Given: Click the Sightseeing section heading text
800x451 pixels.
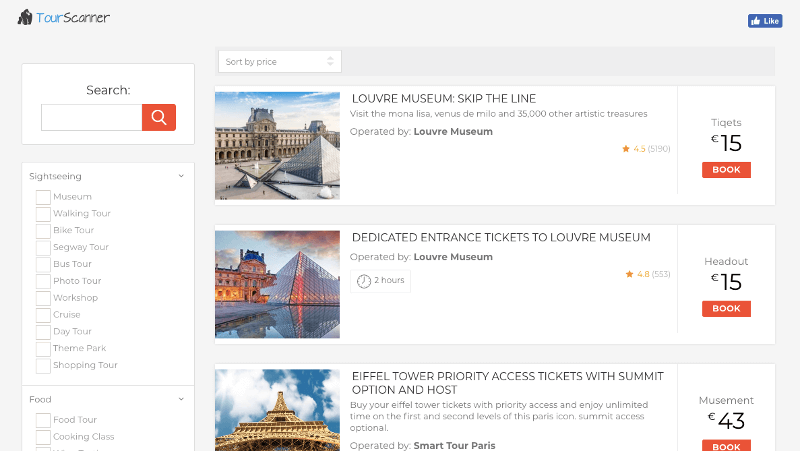Looking at the screenshot, I should click(55, 176).
